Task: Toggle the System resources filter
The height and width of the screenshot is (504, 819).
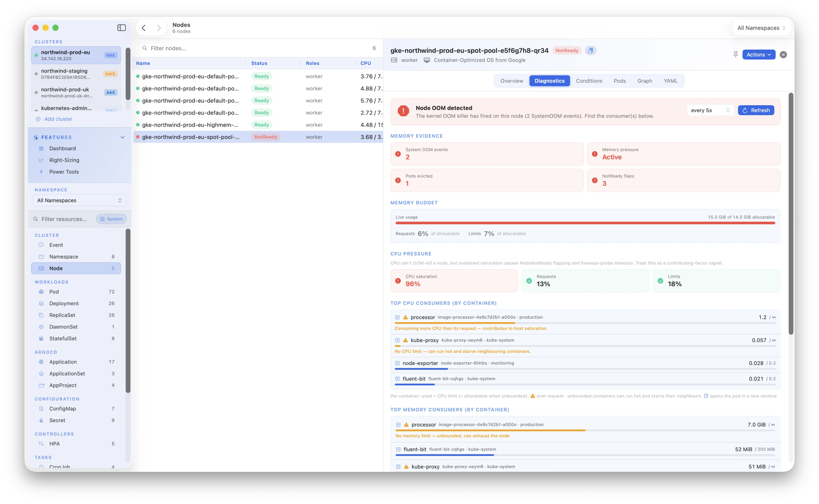Action: [x=111, y=219]
